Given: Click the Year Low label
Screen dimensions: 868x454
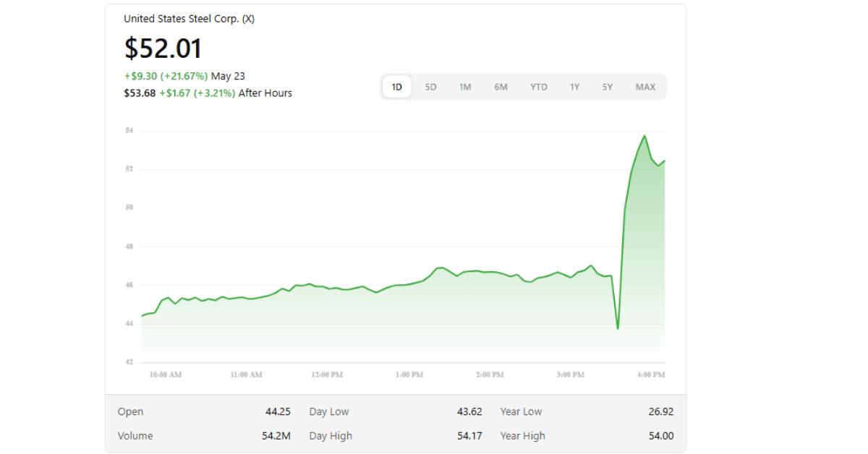Looking at the screenshot, I should 521,411.
